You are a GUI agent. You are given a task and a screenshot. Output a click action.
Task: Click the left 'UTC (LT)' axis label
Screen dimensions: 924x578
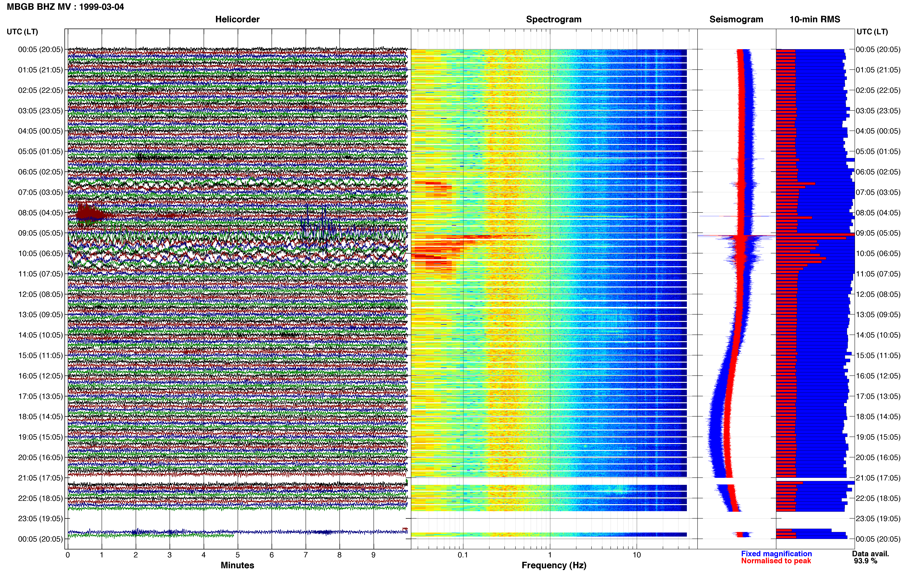click(22, 32)
